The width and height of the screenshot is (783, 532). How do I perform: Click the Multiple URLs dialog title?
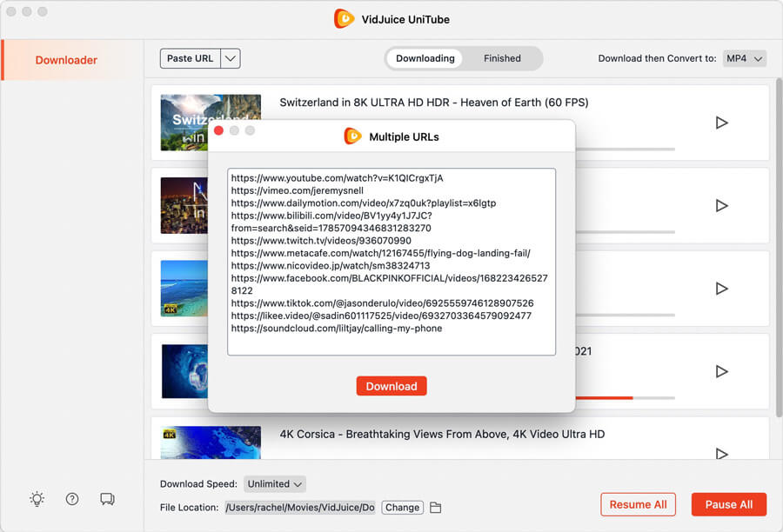click(x=404, y=136)
